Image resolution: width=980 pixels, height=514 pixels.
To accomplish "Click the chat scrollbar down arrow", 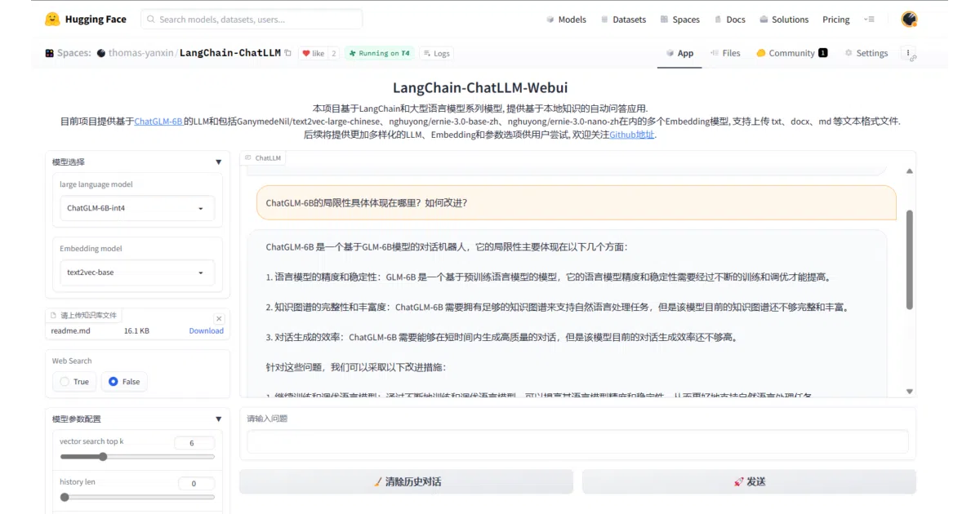I will (910, 392).
